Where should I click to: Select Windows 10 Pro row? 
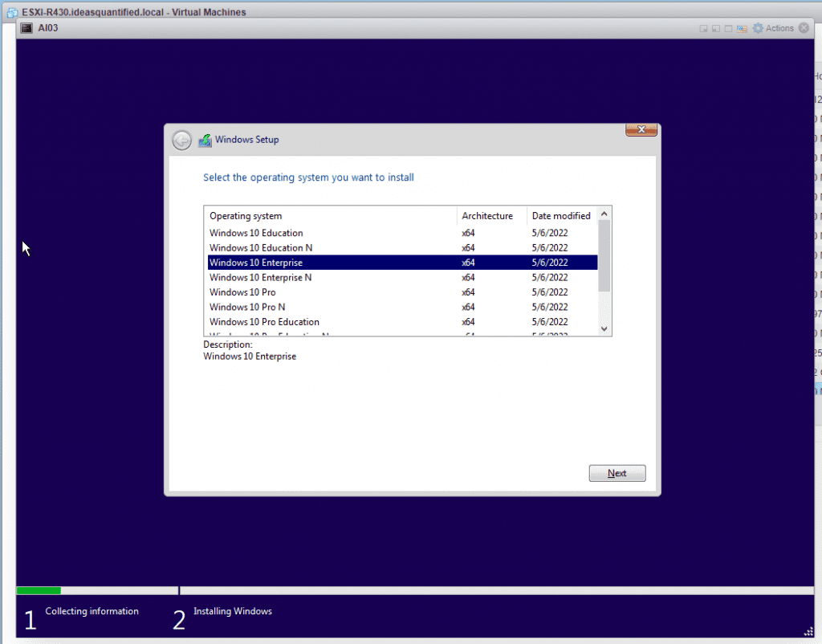(x=402, y=292)
